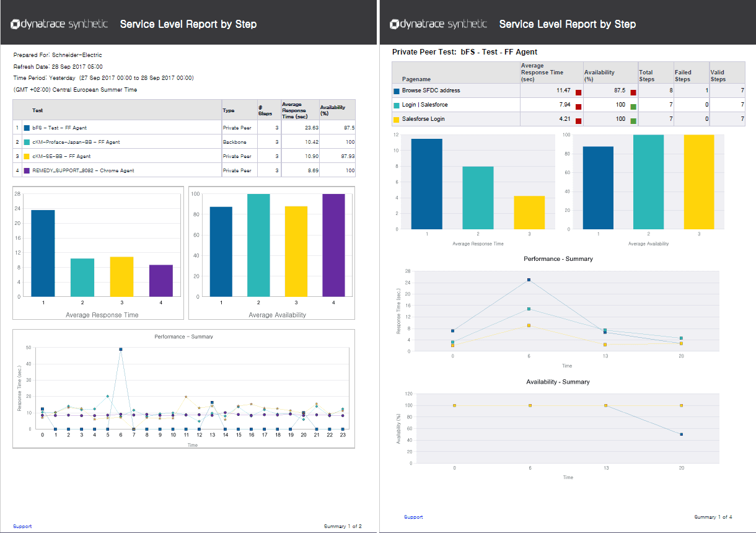Click the teal swatch next to cKM-Proface-Japan-BB
This screenshot has height=533, width=756.
(27, 142)
